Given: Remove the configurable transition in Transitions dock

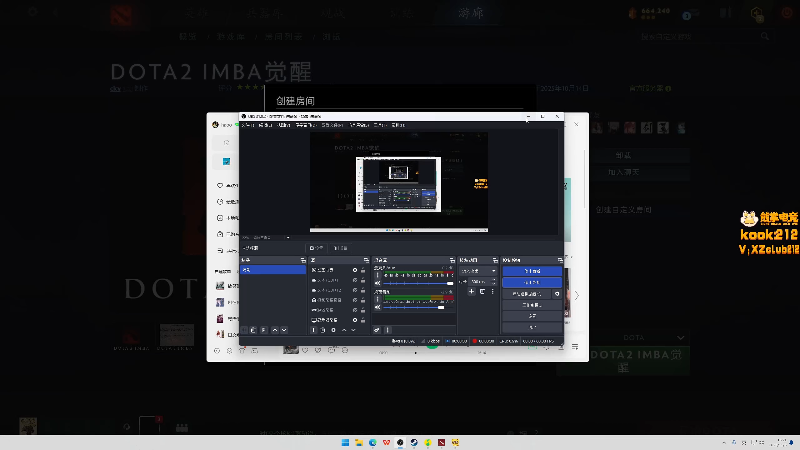Looking at the screenshot, I should 482,291.
